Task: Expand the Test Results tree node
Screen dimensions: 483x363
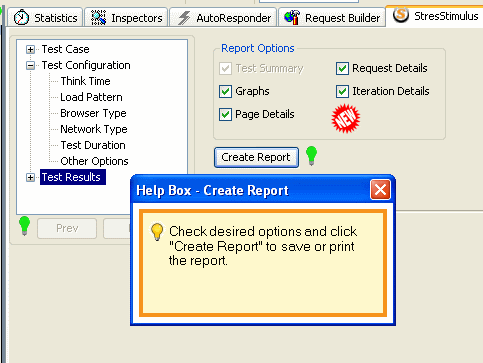Action: (x=30, y=178)
